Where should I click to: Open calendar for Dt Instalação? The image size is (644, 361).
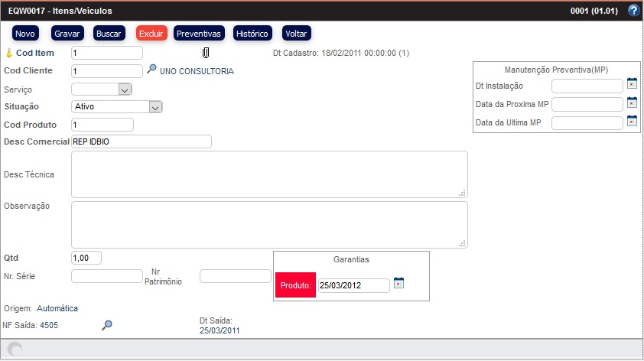632,83
